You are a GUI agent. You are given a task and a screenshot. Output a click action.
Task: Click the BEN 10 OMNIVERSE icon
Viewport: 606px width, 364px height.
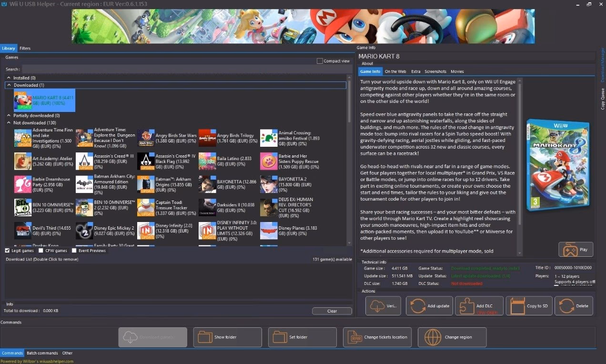tap(23, 208)
